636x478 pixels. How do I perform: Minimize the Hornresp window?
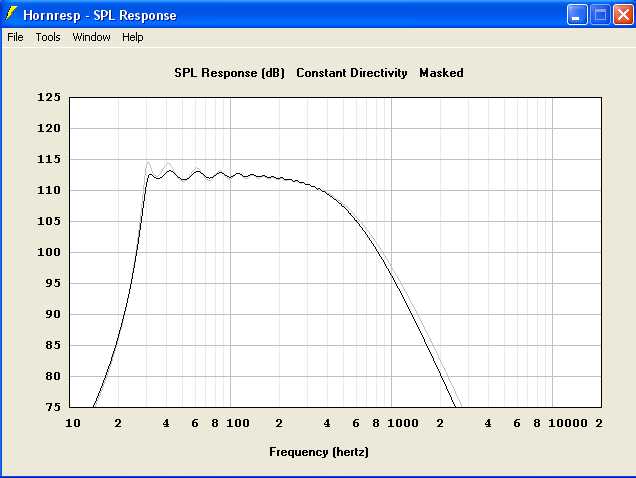[578, 15]
